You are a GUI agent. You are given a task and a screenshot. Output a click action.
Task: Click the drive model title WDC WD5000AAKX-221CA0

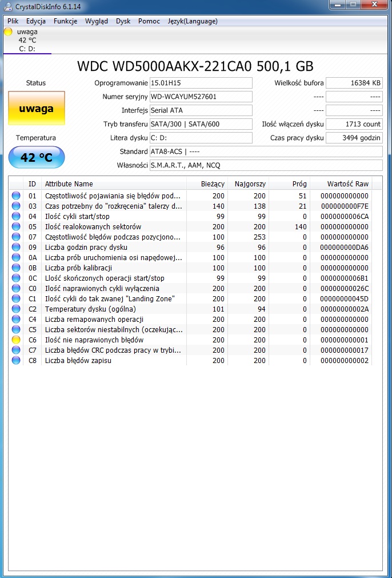click(x=165, y=66)
